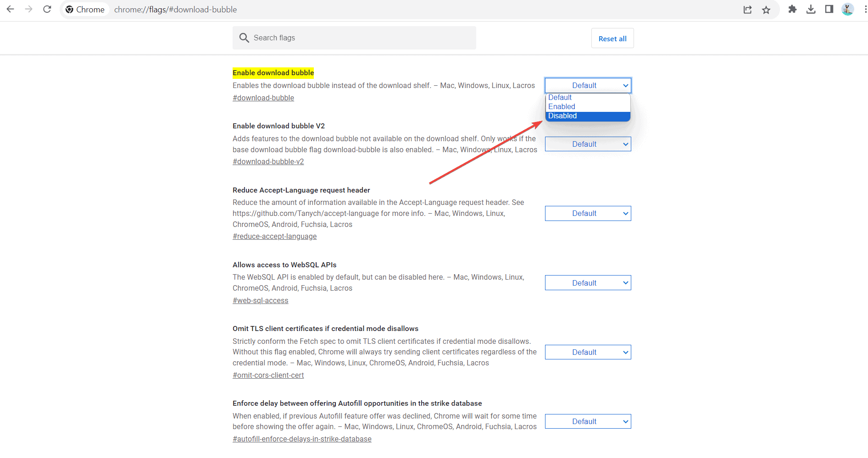Reload the current page
Viewport: 868px width, 458px height.
(47, 9)
